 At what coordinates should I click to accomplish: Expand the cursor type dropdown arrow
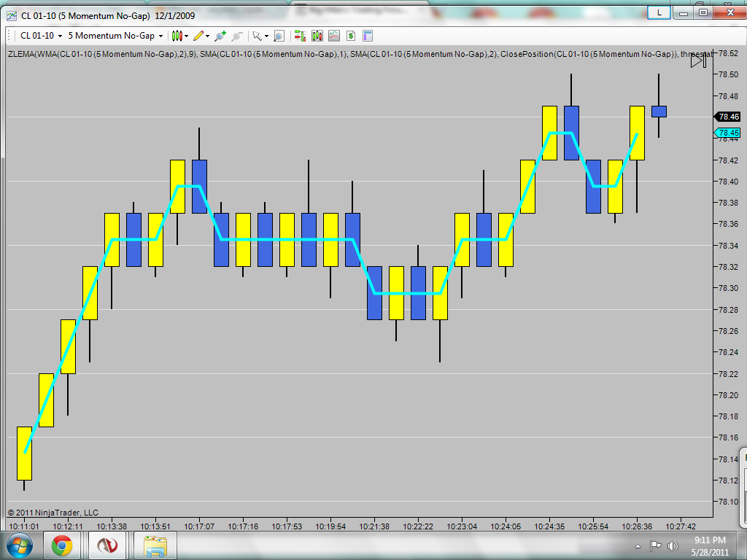[266, 36]
